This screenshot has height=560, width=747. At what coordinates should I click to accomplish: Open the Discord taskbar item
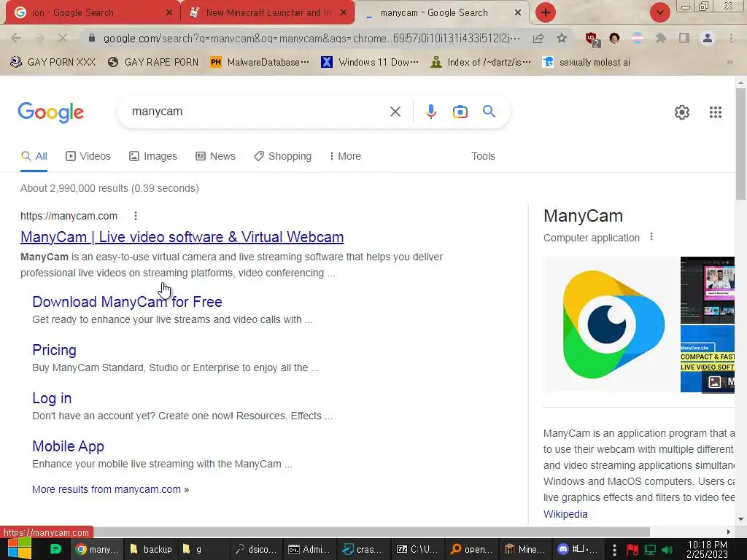click(x=578, y=549)
